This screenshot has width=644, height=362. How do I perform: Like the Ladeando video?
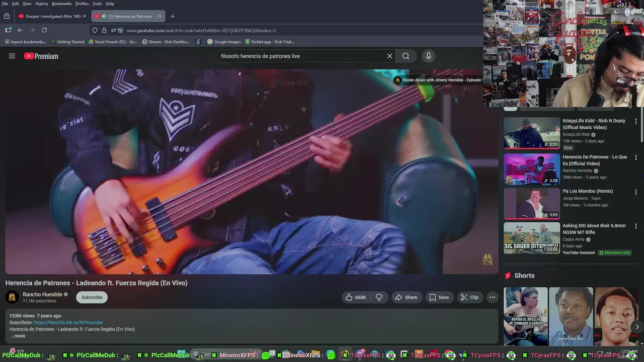click(x=356, y=297)
